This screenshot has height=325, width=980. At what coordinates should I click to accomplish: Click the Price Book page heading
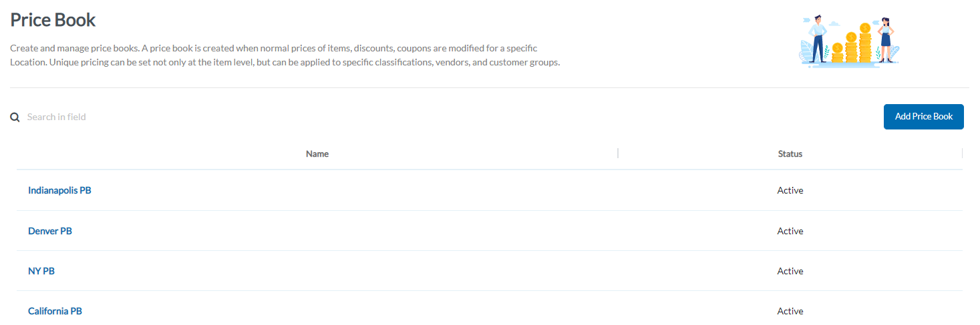coord(53,20)
